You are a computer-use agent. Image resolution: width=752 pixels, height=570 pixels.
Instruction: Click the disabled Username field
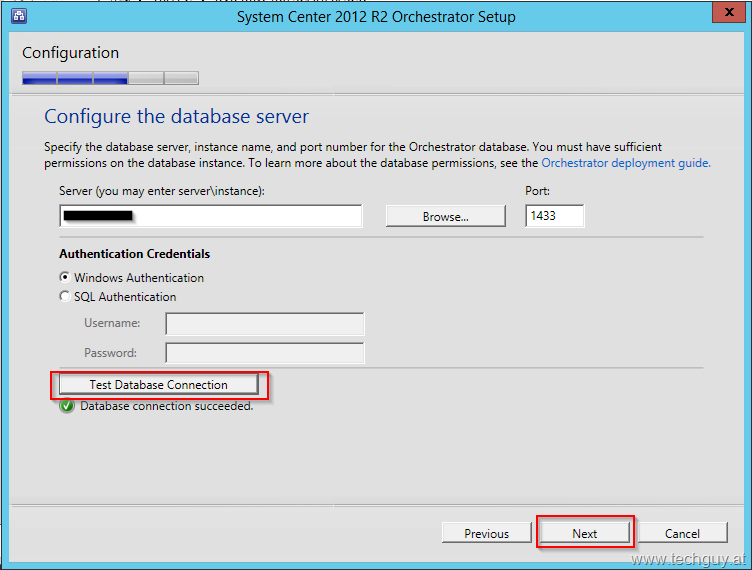pyautogui.click(x=265, y=324)
